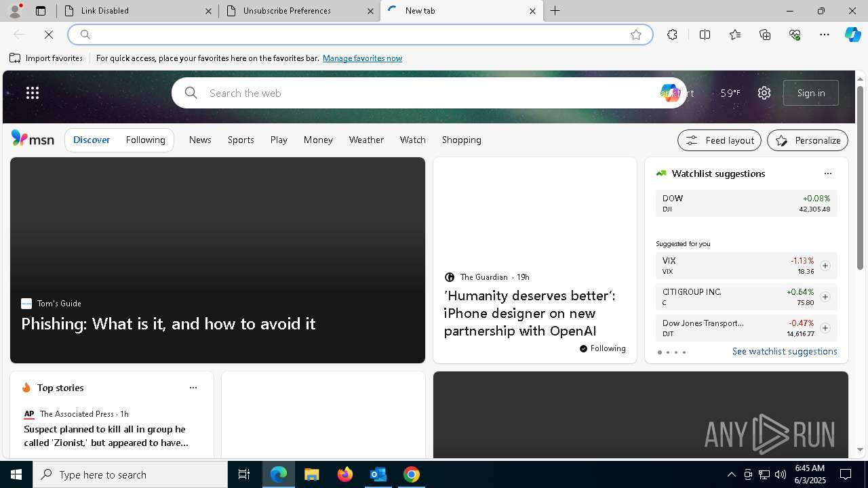Viewport: 868px width, 488px height.
Task: Select the Discover feed tab
Action: 92,140
